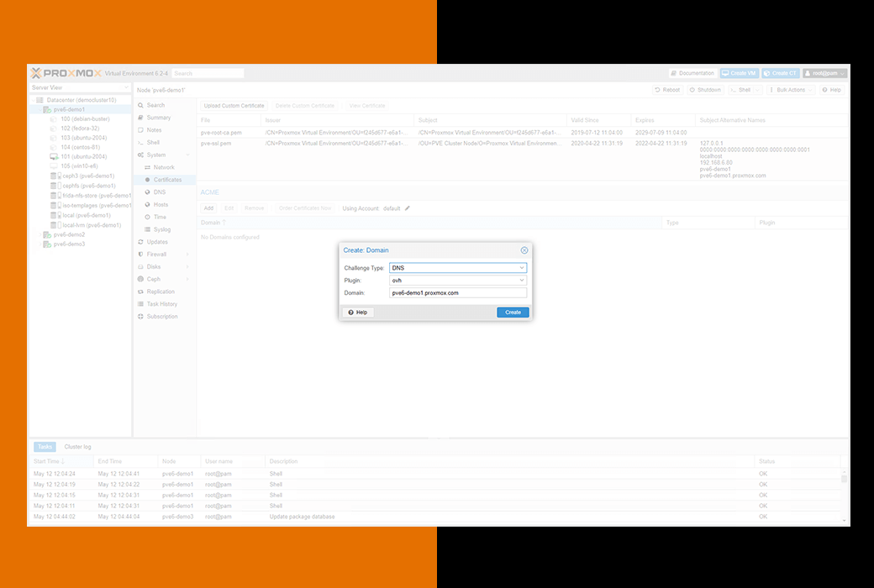Switch to the Cluster log tab

click(77, 447)
